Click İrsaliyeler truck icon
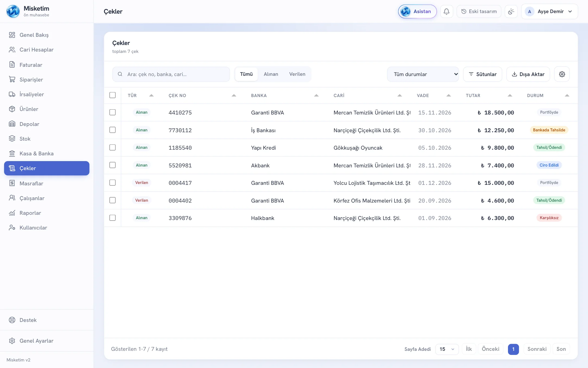The width and height of the screenshot is (588, 368). (12, 94)
